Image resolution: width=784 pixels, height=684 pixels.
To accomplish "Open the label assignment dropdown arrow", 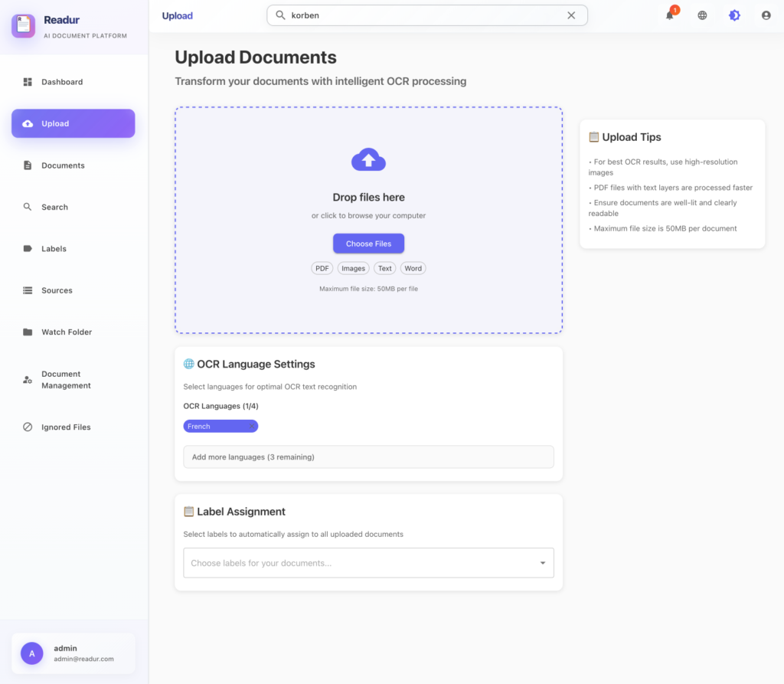I will [x=543, y=563].
